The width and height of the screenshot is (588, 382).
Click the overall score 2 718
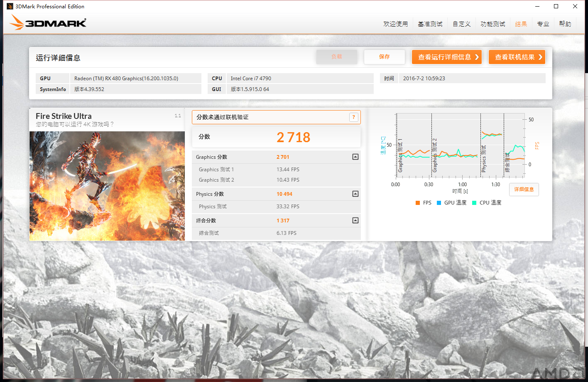(293, 137)
